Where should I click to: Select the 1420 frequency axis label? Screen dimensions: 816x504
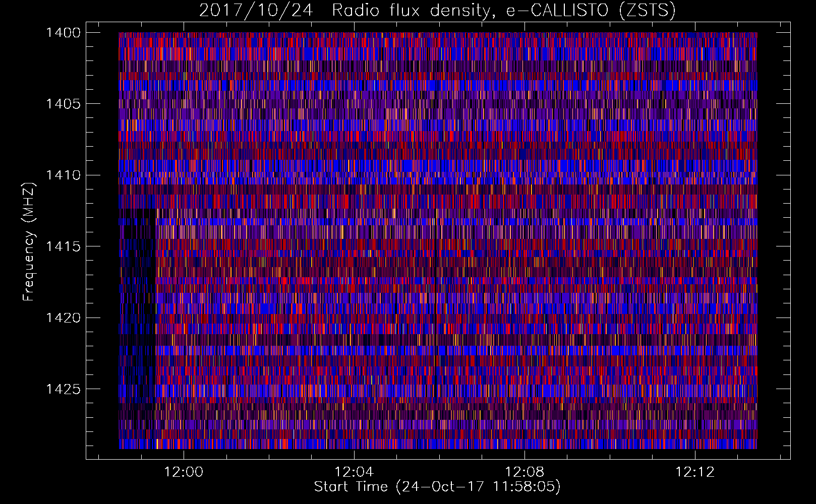coord(64,318)
